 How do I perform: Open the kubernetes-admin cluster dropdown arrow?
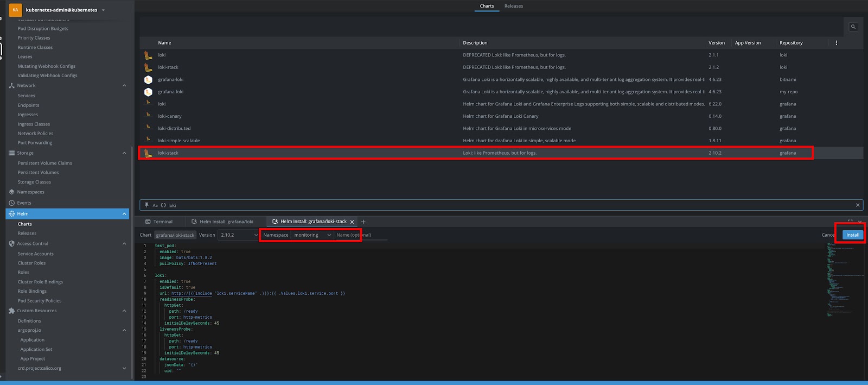pyautogui.click(x=103, y=10)
